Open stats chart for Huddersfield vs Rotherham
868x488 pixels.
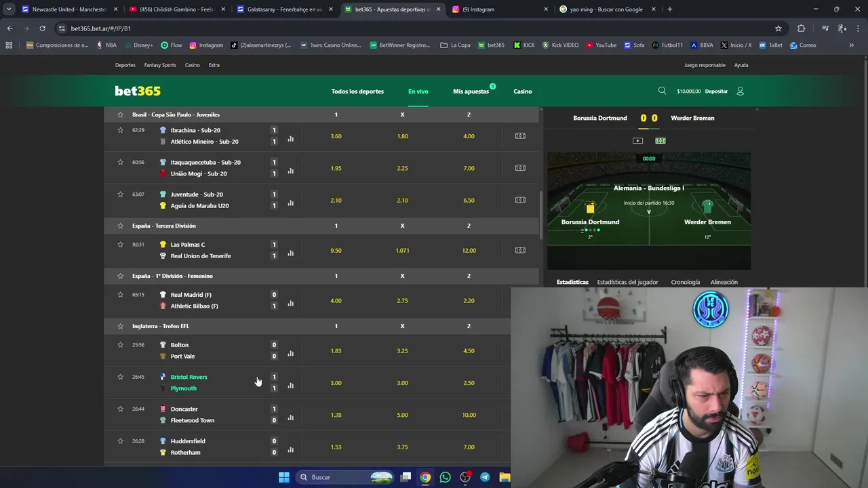[290, 449]
